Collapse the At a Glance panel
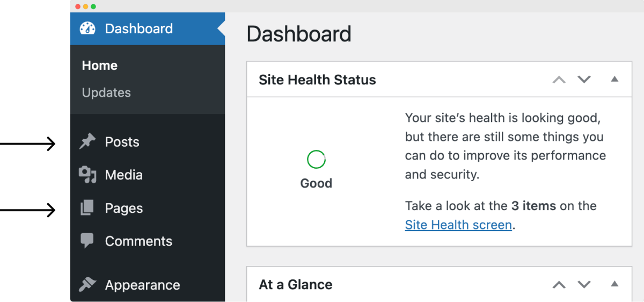 (x=614, y=284)
